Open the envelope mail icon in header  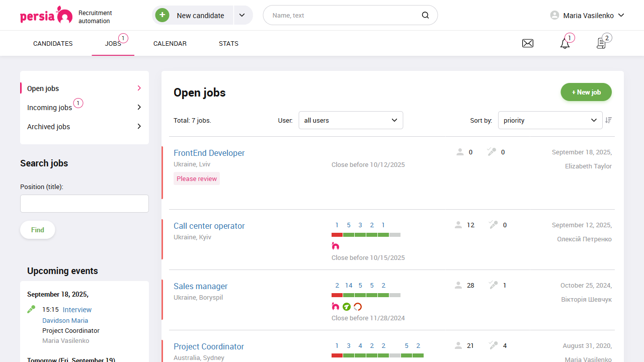527,43
